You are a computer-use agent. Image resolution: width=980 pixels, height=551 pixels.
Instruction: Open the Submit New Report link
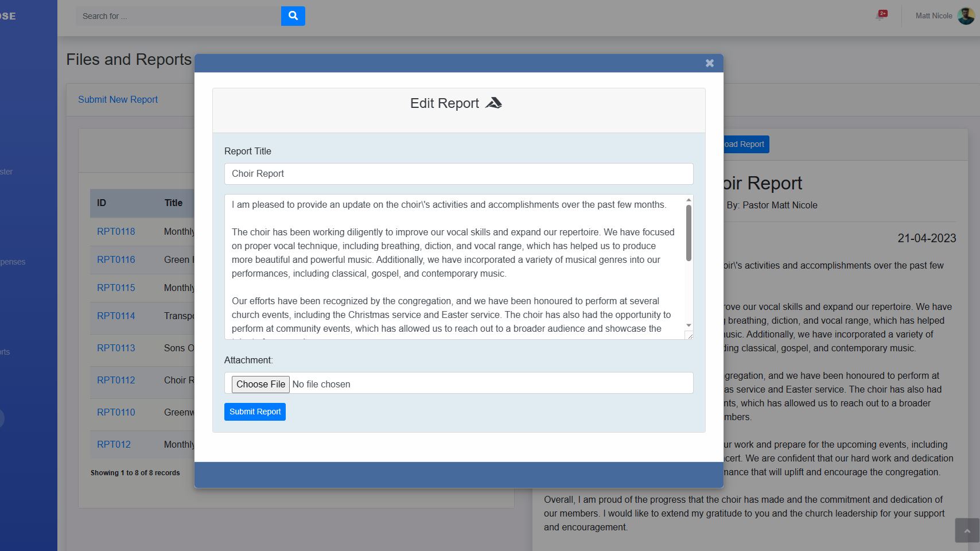[118, 99]
